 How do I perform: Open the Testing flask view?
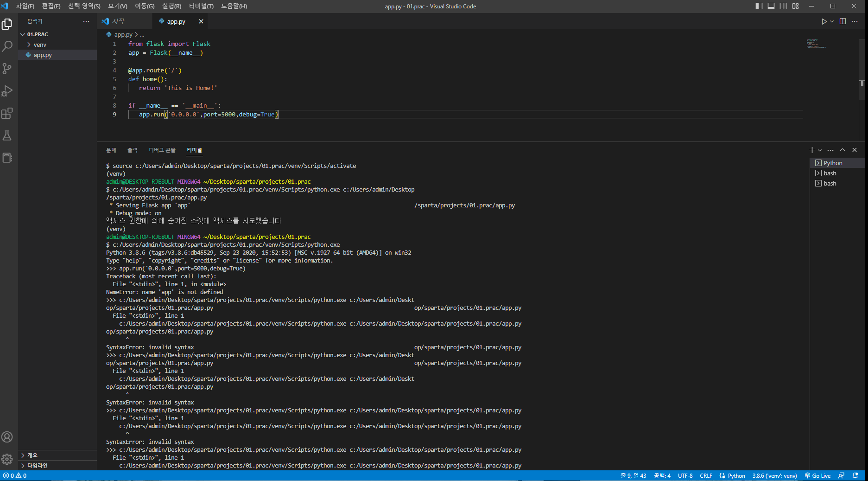tap(7, 135)
